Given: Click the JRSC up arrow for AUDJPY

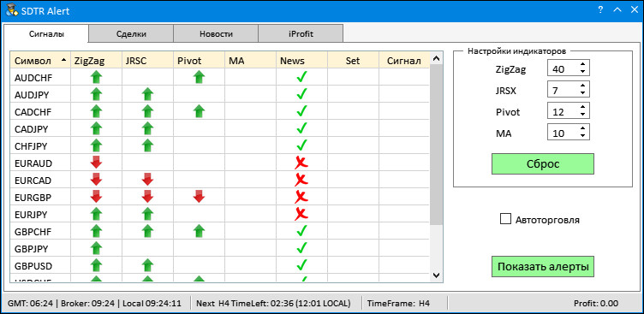Looking at the screenshot, I should tap(147, 94).
